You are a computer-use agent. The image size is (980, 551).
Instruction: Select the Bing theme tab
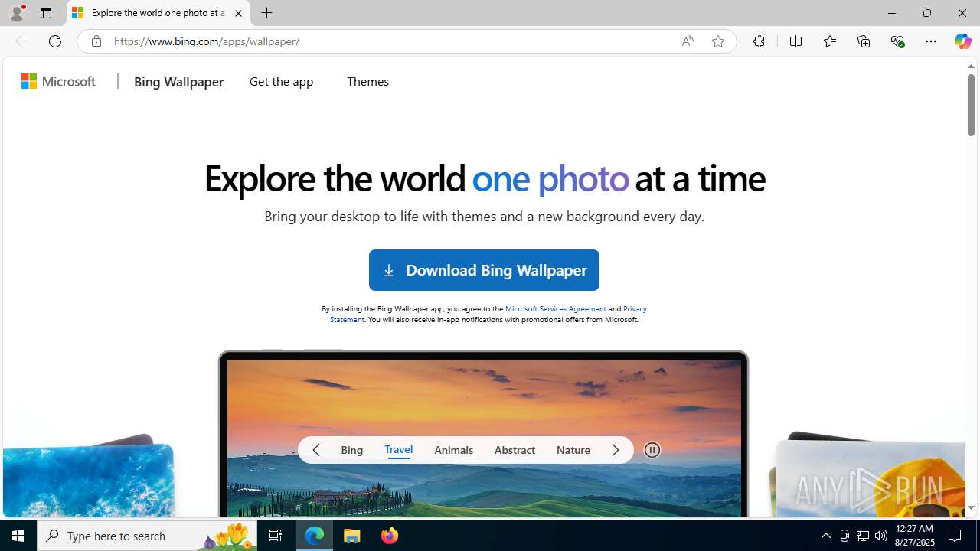pos(352,450)
